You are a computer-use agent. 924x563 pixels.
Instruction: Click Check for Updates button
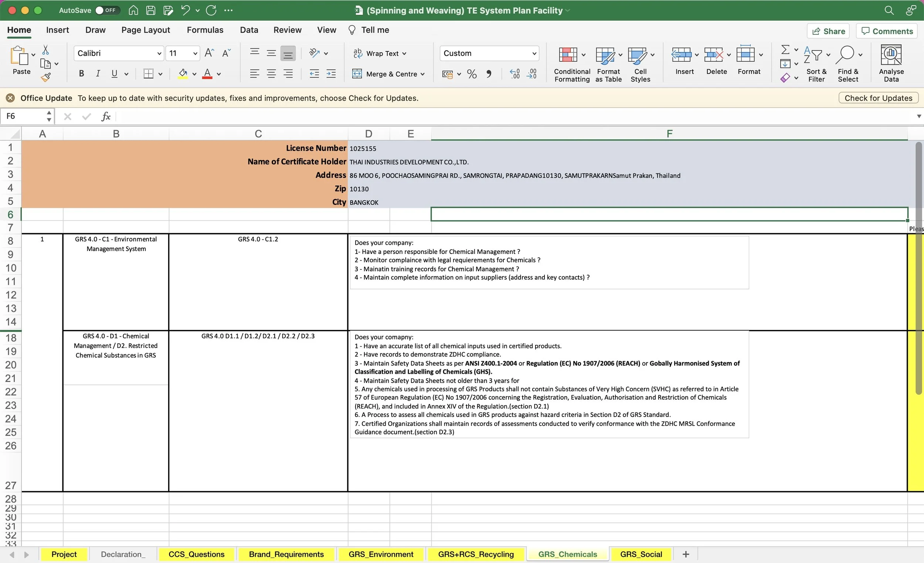pyautogui.click(x=878, y=98)
